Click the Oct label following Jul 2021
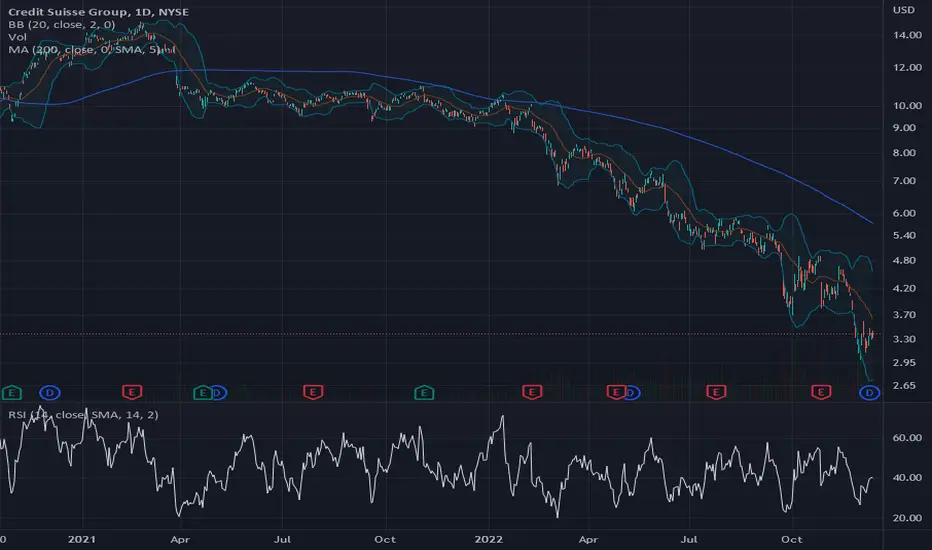The height and width of the screenshot is (550, 932). tap(385, 539)
